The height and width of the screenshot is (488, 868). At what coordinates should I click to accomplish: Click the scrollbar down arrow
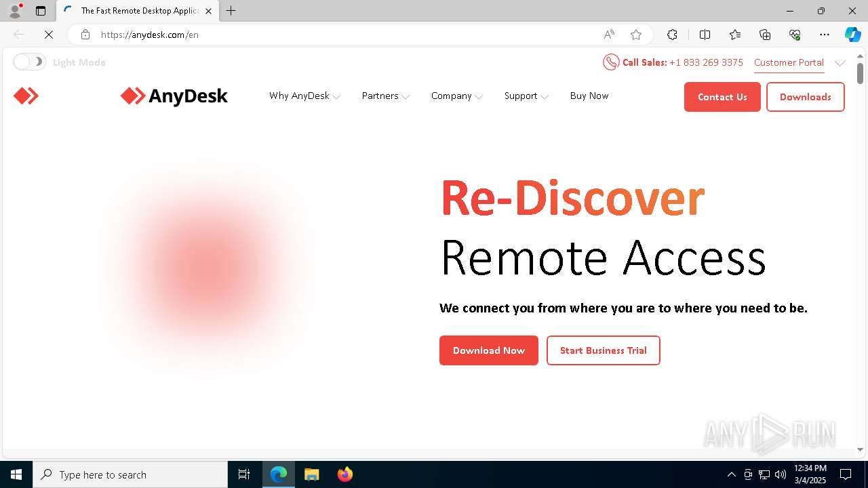coord(861,449)
